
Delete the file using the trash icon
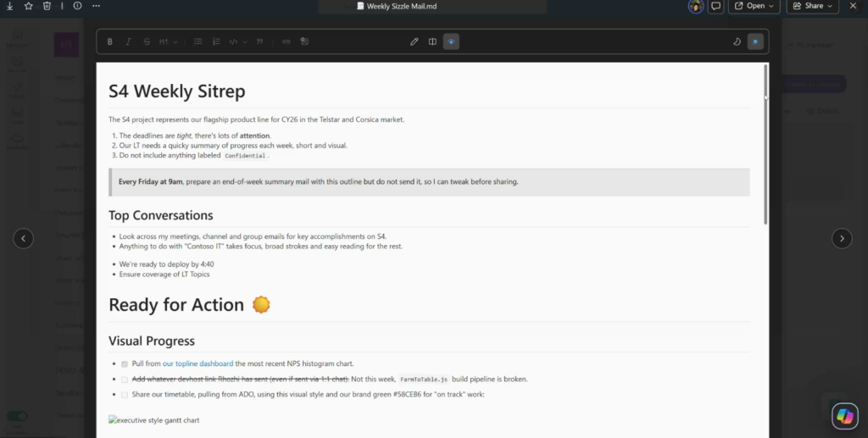point(47,6)
